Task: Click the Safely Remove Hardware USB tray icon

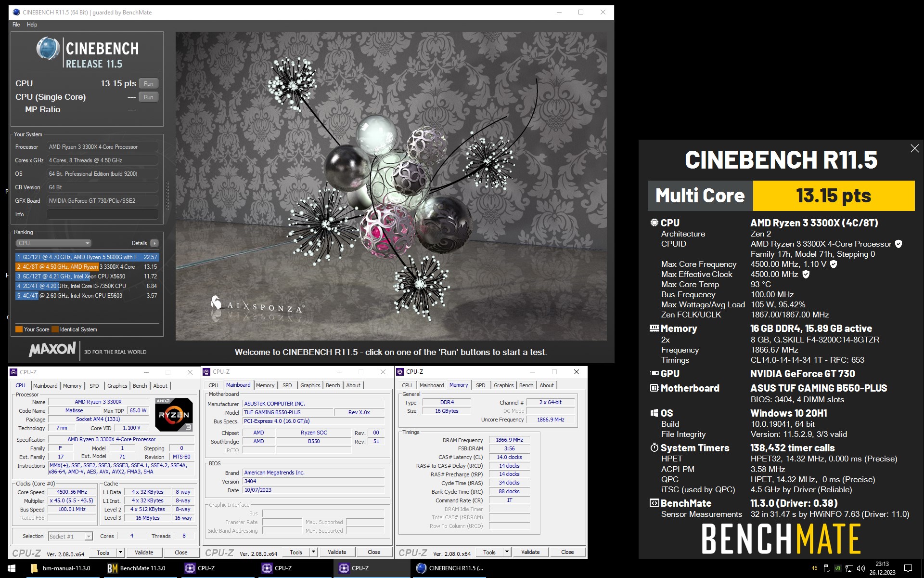Action: click(x=826, y=568)
